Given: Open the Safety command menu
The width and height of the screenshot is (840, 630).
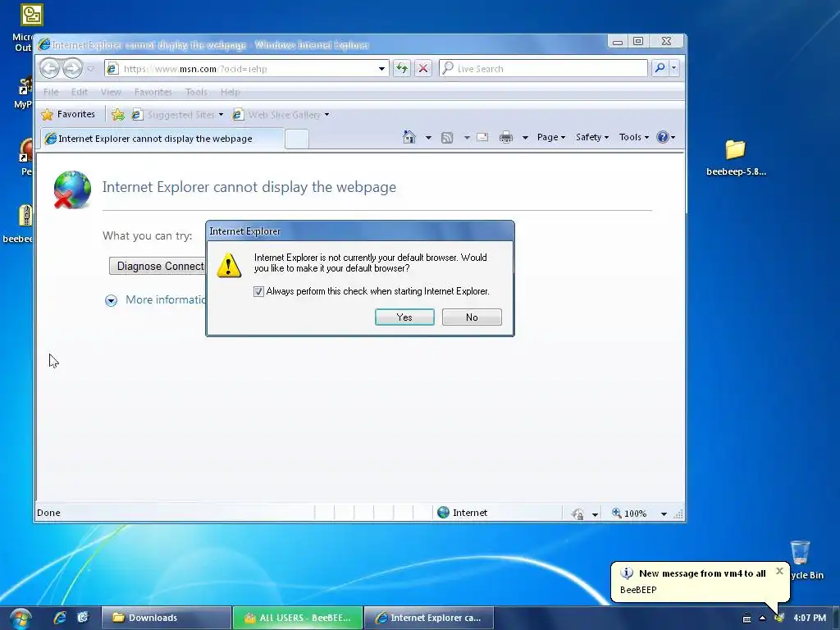Looking at the screenshot, I should pos(592,137).
